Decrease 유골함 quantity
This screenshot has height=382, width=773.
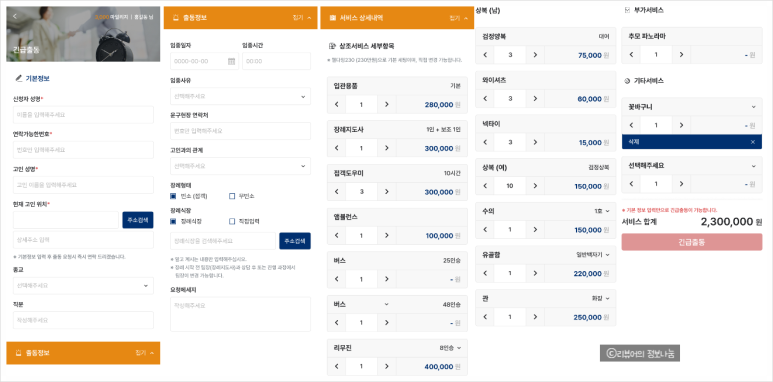(x=485, y=273)
